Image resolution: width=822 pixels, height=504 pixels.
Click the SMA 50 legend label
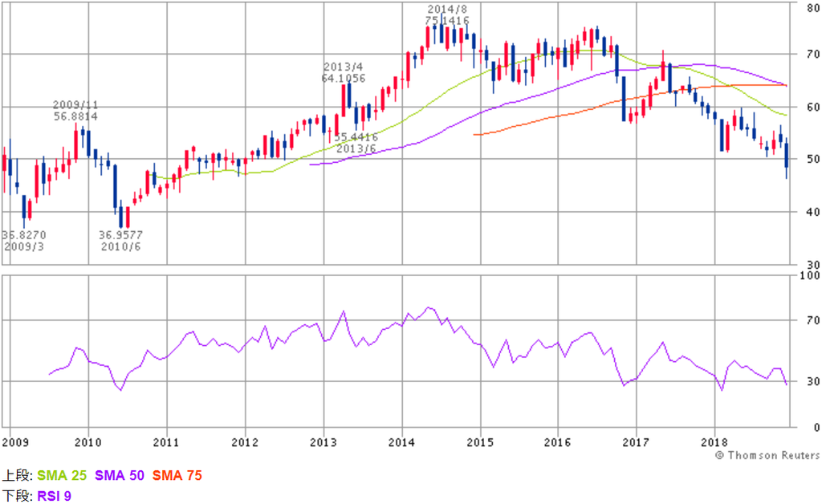[120, 476]
